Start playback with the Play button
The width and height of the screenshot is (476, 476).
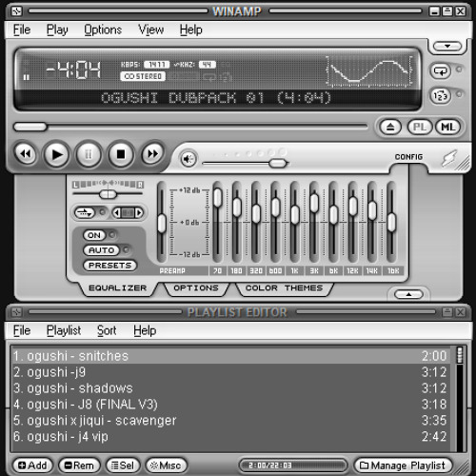[57, 154]
